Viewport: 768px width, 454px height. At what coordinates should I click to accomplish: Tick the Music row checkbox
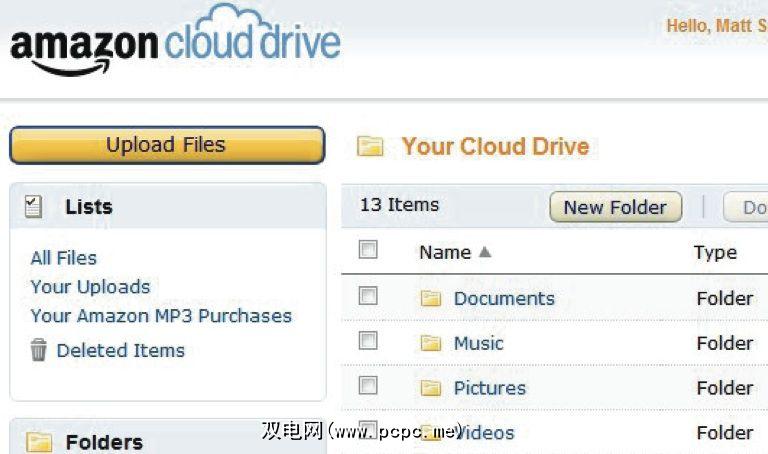368,340
